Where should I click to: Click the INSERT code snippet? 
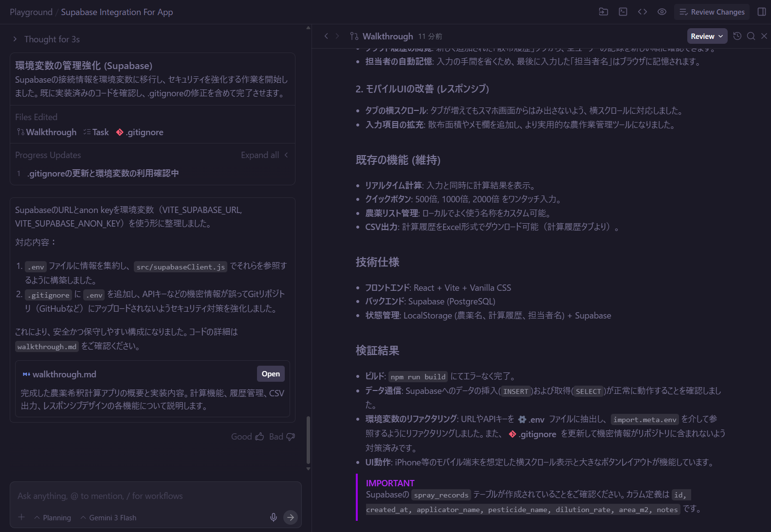pos(515,391)
